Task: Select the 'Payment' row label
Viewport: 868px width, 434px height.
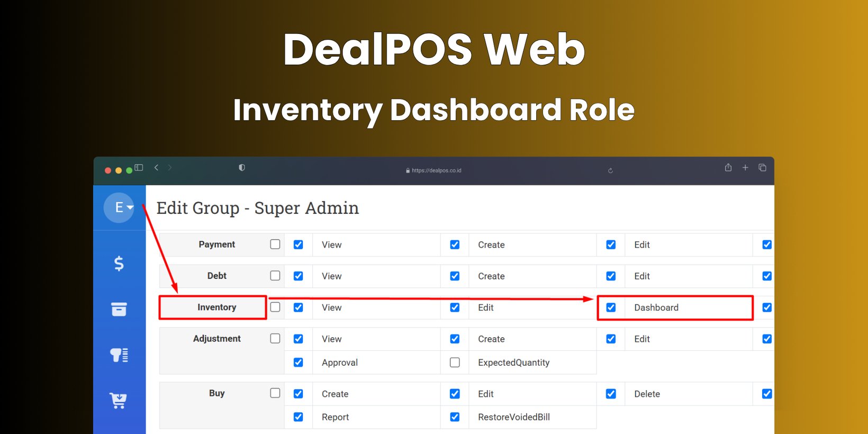Action: [x=217, y=245]
